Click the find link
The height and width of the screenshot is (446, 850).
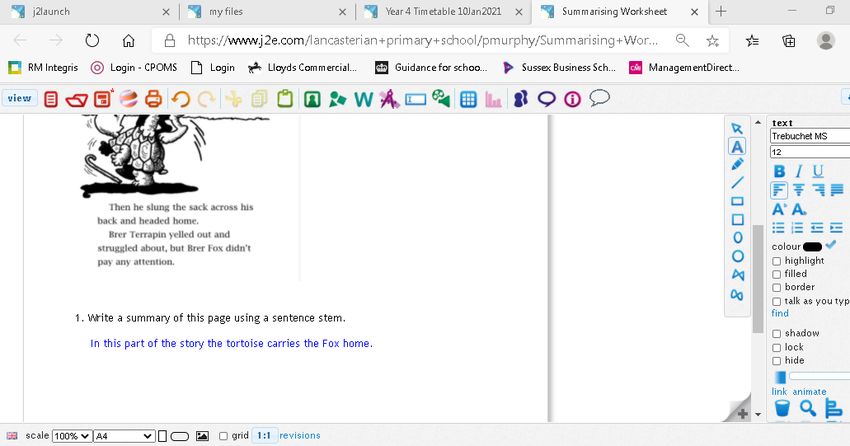780,313
